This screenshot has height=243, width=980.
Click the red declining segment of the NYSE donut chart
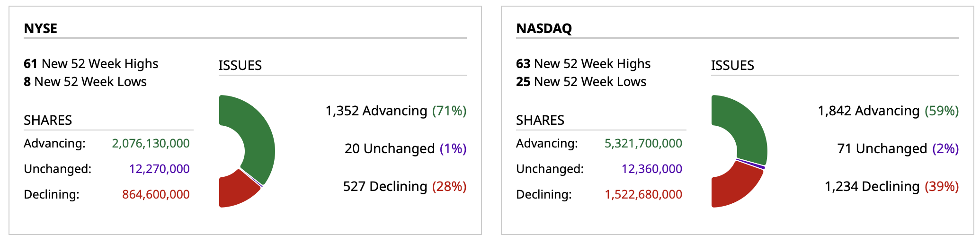pyautogui.click(x=236, y=191)
